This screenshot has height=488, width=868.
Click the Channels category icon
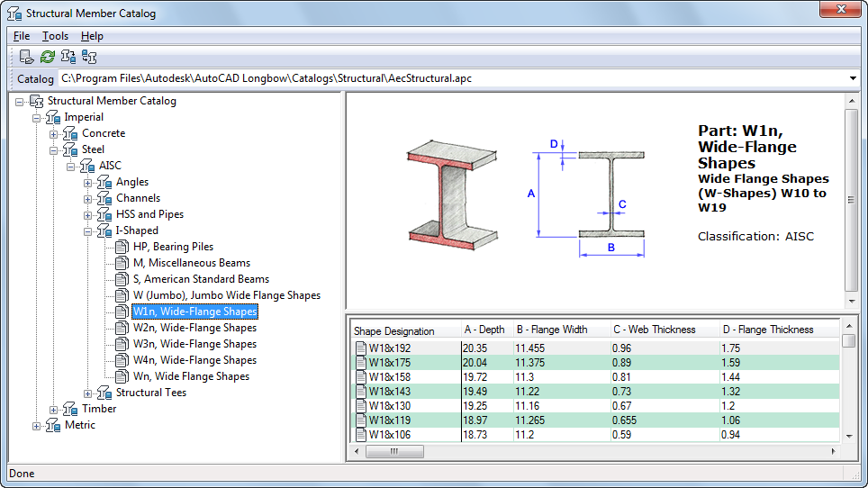point(104,198)
